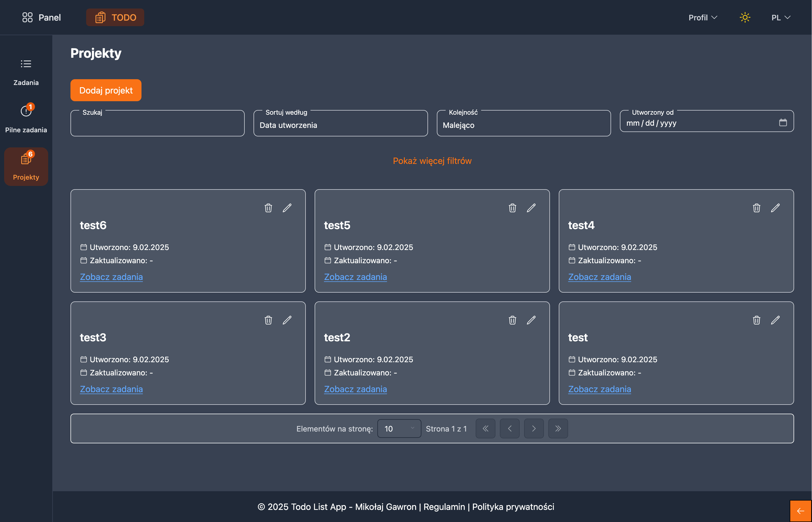Delete the test2 project
The height and width of the screenshot is (522, 812).
tap(512, 320)
